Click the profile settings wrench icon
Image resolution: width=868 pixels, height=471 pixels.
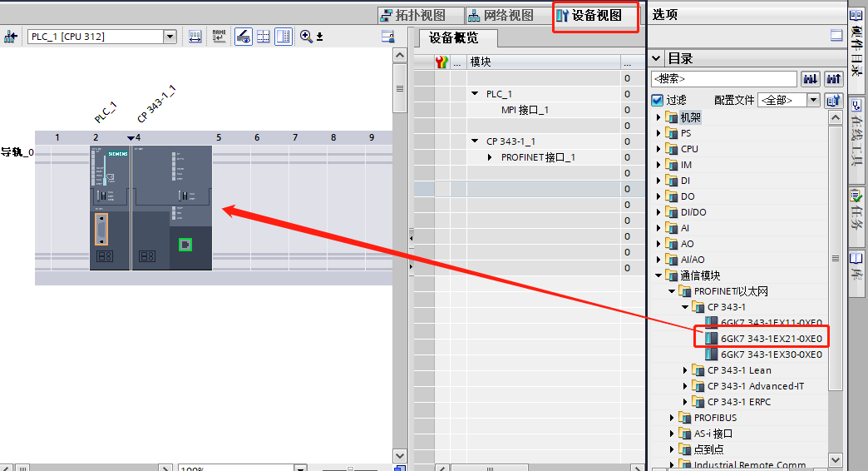tap(833, 101)
